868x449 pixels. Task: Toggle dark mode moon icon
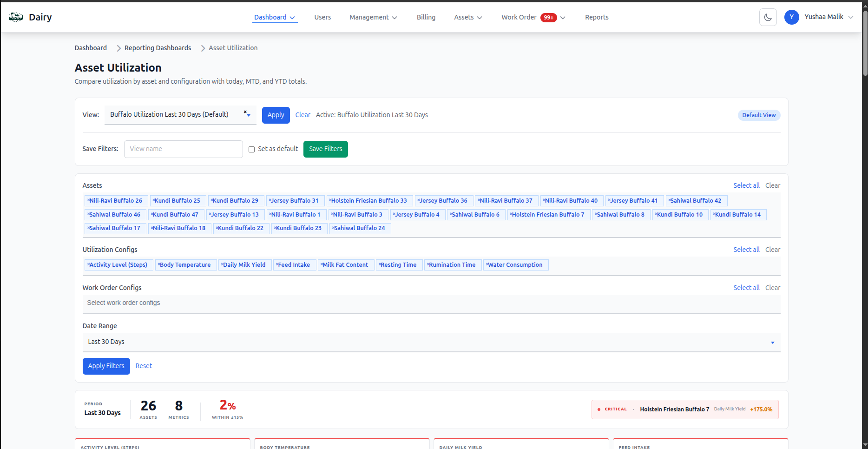click(768, 17)
